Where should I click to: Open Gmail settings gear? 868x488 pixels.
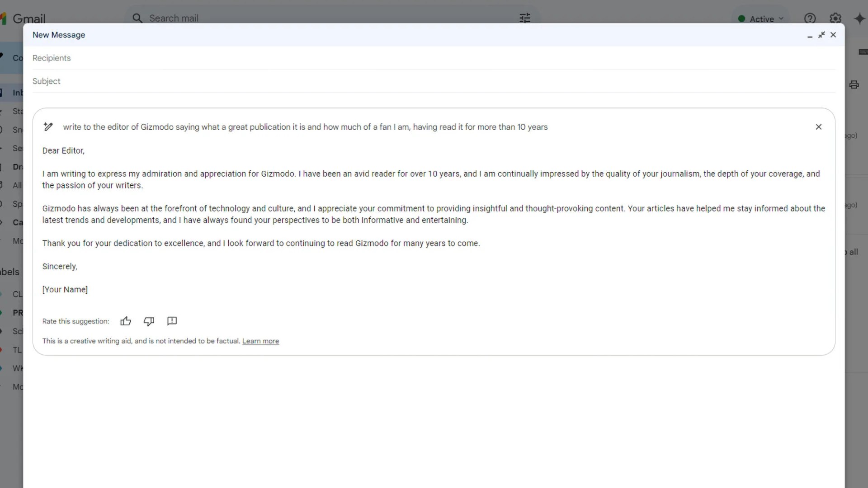(x=835, y=19)
